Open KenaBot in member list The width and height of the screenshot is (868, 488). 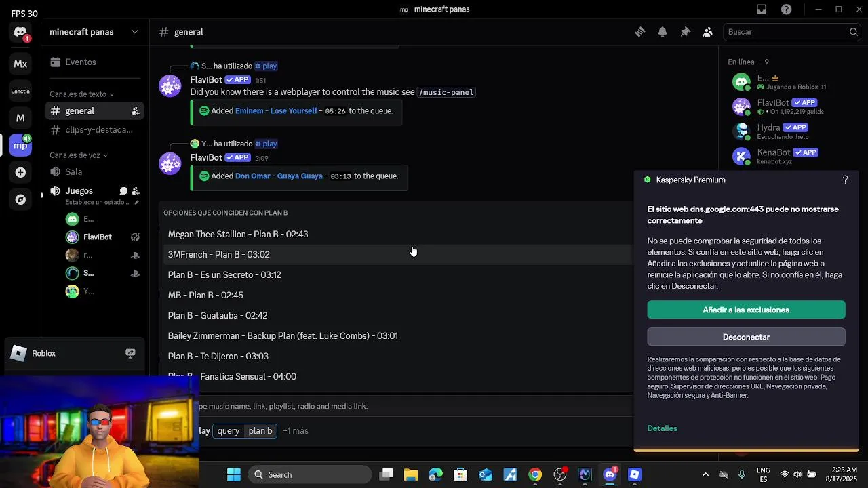[x=791, y=157]
